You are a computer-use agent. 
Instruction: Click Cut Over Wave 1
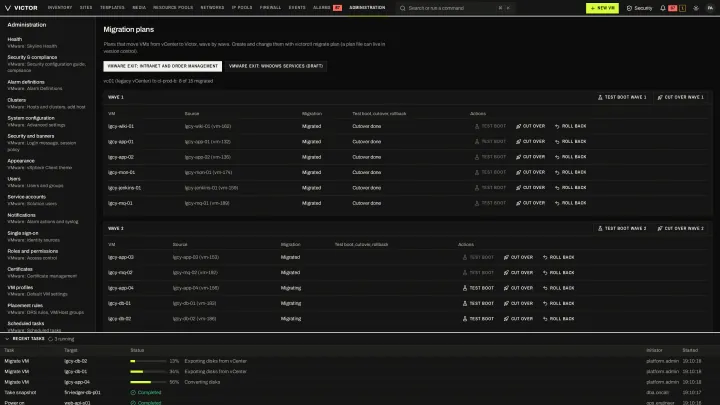tap(680, 97)
